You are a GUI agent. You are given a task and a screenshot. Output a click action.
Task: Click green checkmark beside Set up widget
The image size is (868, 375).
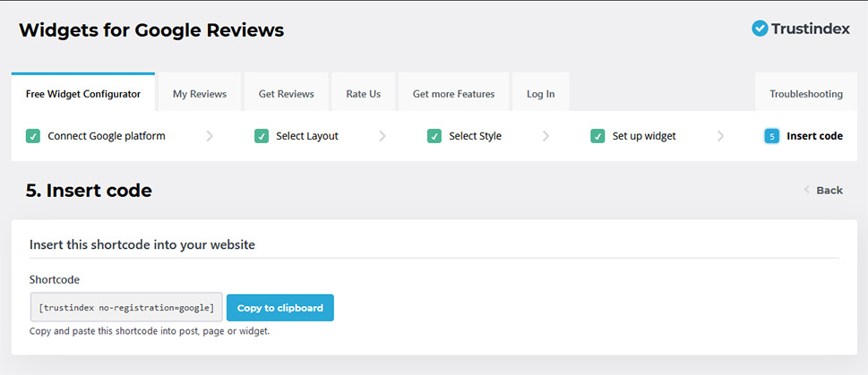(597, 136)
